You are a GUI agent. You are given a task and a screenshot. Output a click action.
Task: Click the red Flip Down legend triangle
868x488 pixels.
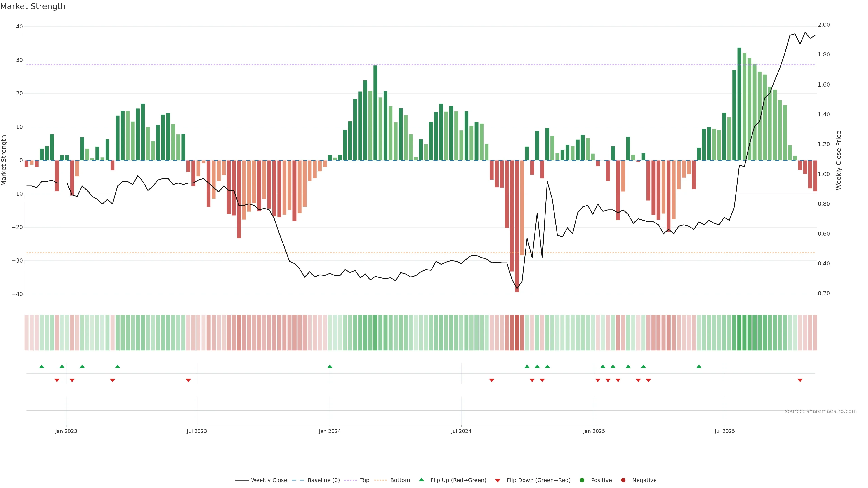[x=498, y=481]
